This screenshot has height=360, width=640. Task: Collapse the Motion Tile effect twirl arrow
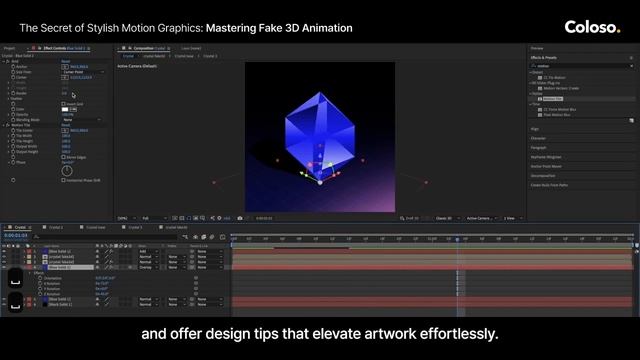(4, 125)
